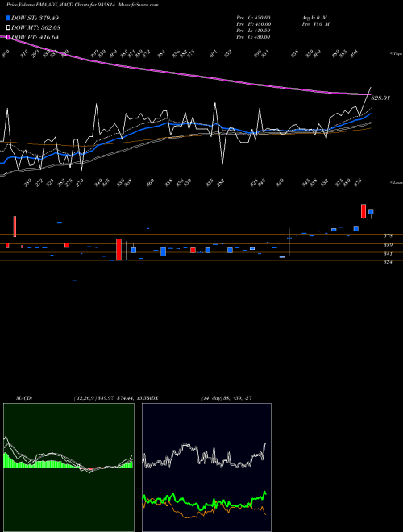Image resolution: width=403 pixels, height=532 pixels.
Task: Click the 341 price level label
Action: [388, 254]
